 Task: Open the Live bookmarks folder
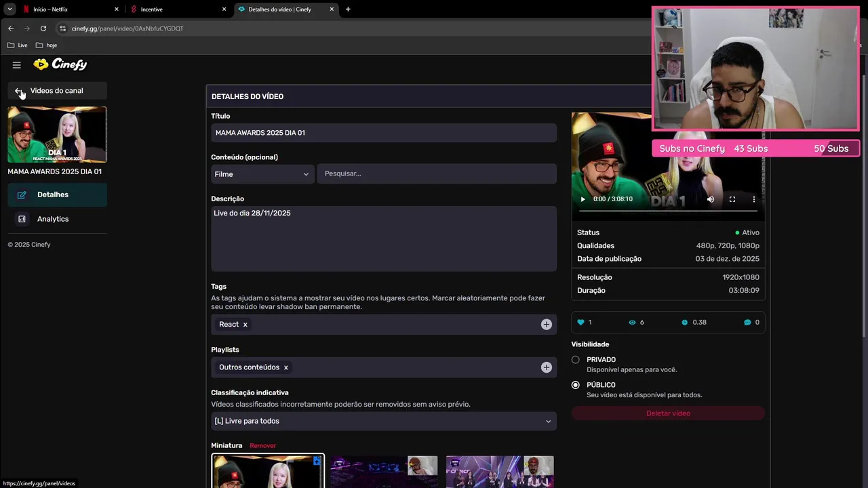tap(18, 45)
